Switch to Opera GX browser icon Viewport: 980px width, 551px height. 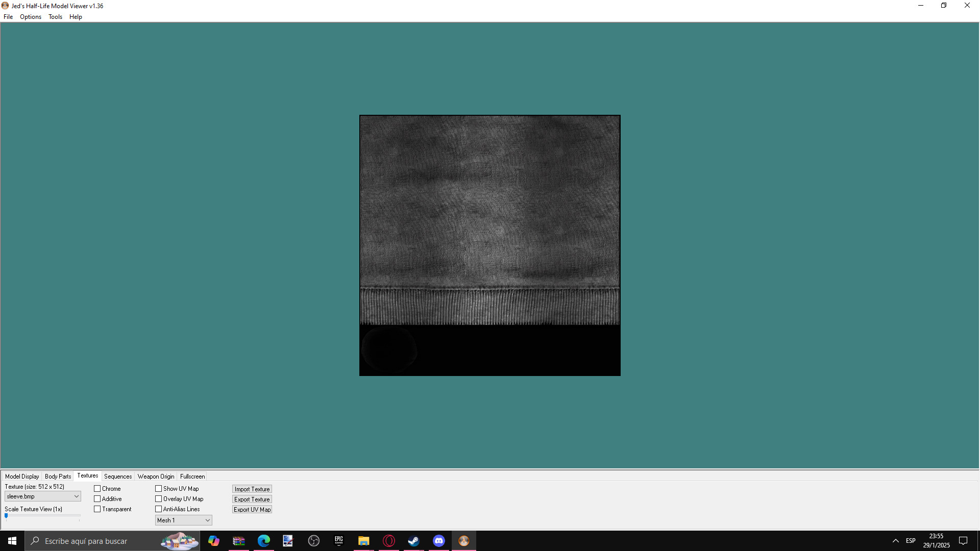click(388, 541)
